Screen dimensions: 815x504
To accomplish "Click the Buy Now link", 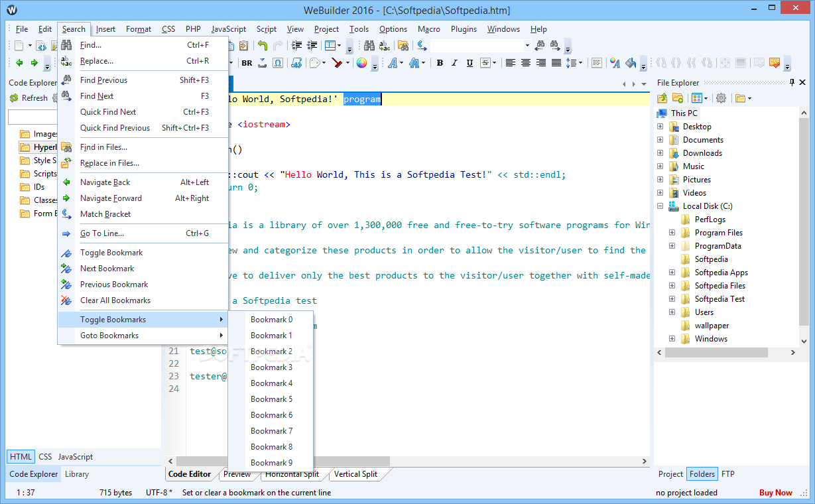I will tap(776, 493).
